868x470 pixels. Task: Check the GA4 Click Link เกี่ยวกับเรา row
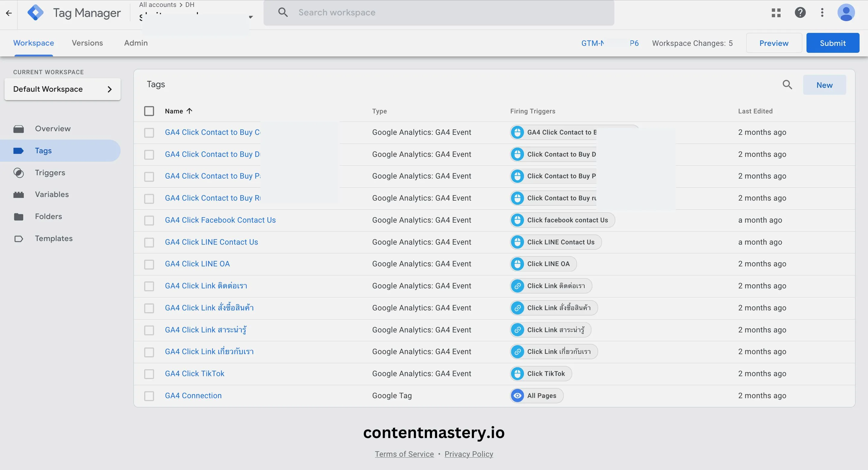pos(149,352)
